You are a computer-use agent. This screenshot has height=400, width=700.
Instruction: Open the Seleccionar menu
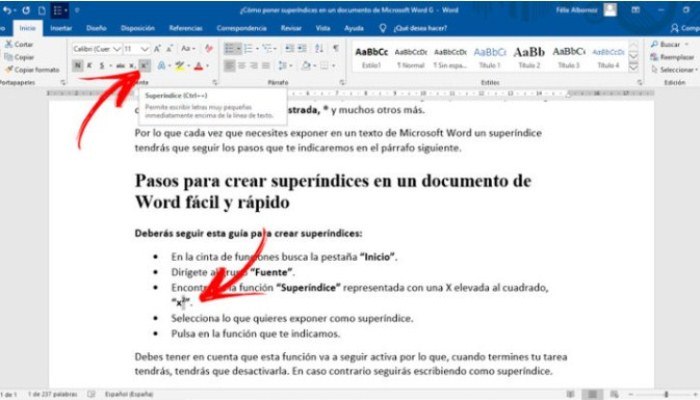pos(674,70)
